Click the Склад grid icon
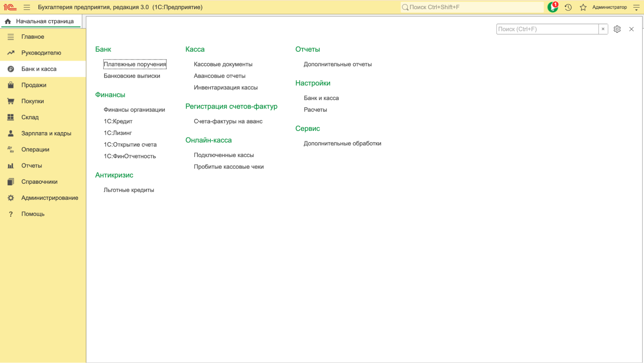Screen dimensions: 644x363 click(11, 117)
